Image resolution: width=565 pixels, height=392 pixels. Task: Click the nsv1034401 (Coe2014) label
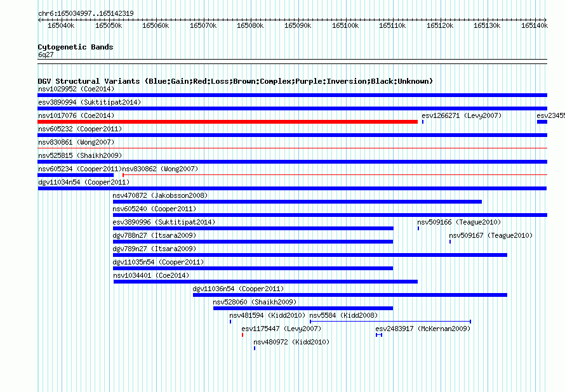(151, 275)
